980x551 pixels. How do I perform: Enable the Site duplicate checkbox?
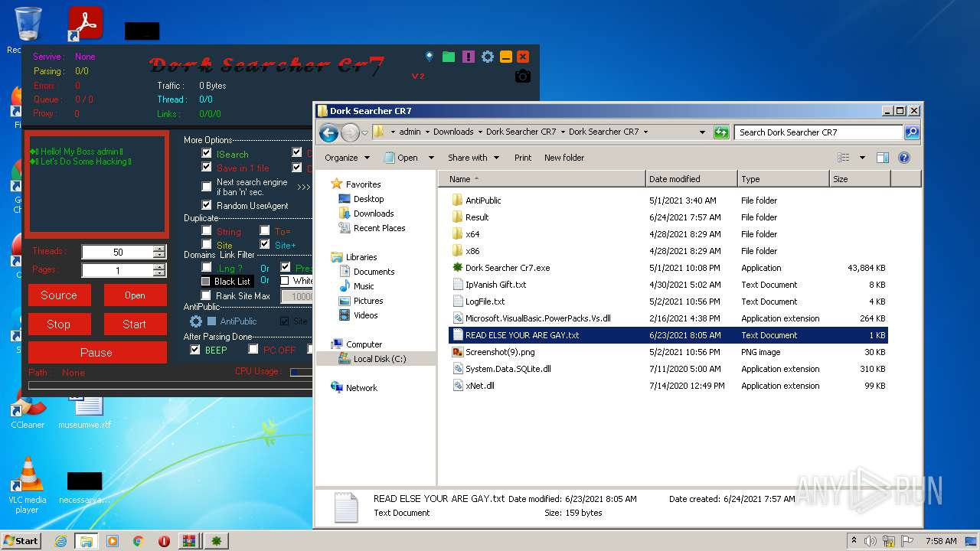coord(207,244)
